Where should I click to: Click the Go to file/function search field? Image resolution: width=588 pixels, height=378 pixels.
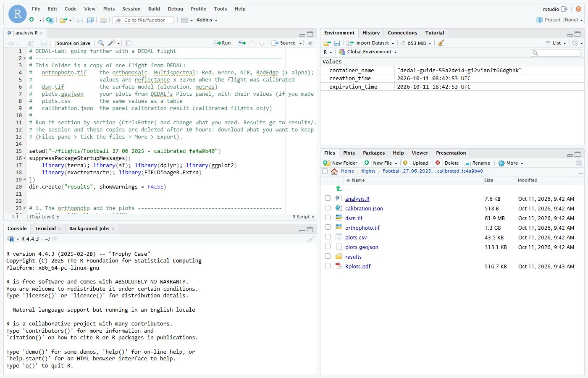pyautogui.click(x=143, y=20)
